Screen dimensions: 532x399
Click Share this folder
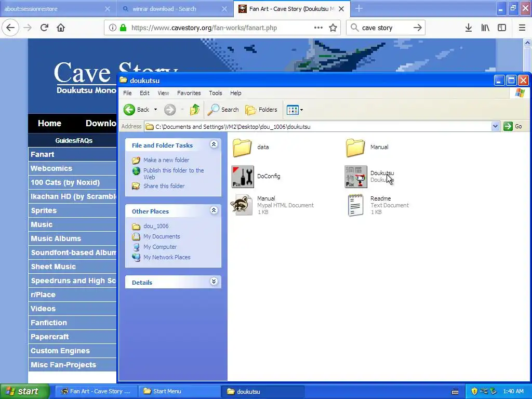click(164, 186)
